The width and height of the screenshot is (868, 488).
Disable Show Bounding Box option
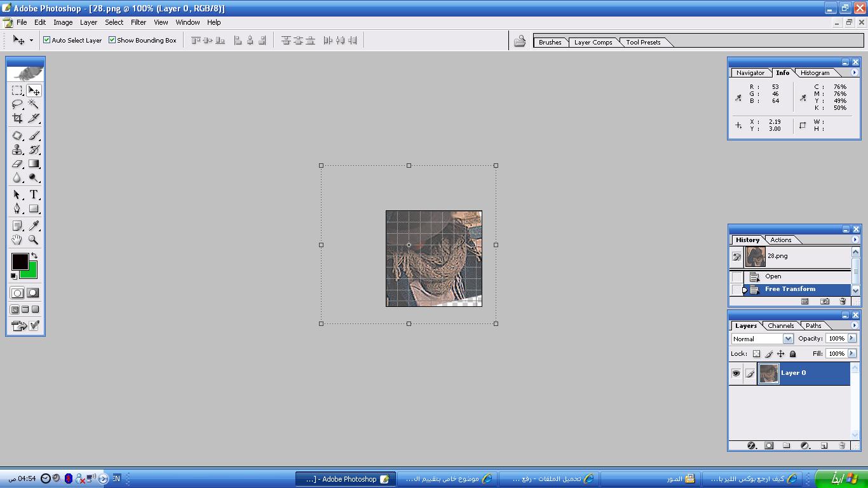112,40
